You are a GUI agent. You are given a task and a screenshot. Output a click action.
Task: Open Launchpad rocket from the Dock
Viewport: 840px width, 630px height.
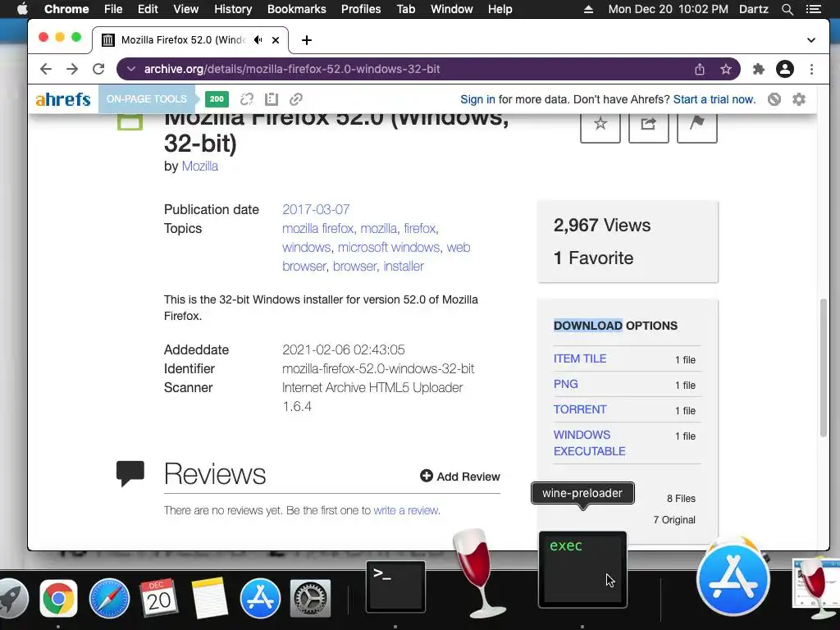[11, 598]
